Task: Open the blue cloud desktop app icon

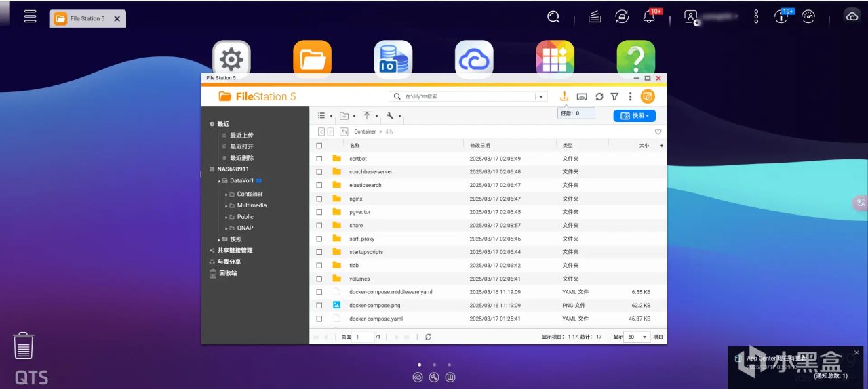Action: [474, 59]
